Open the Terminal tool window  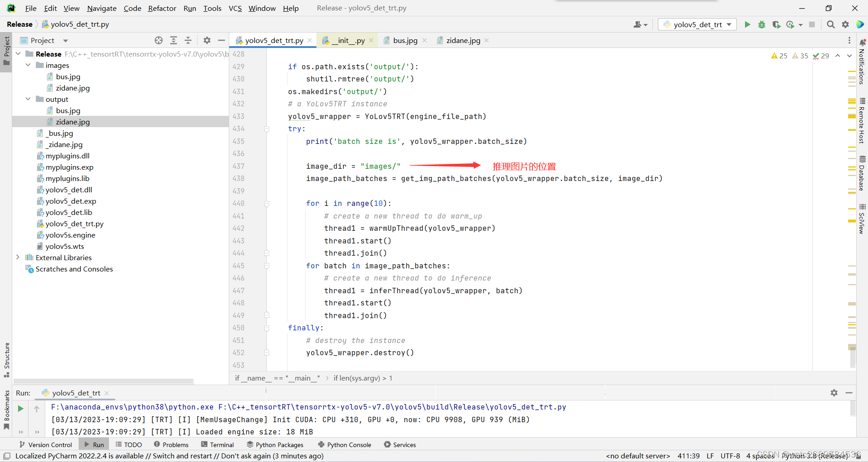217,445
